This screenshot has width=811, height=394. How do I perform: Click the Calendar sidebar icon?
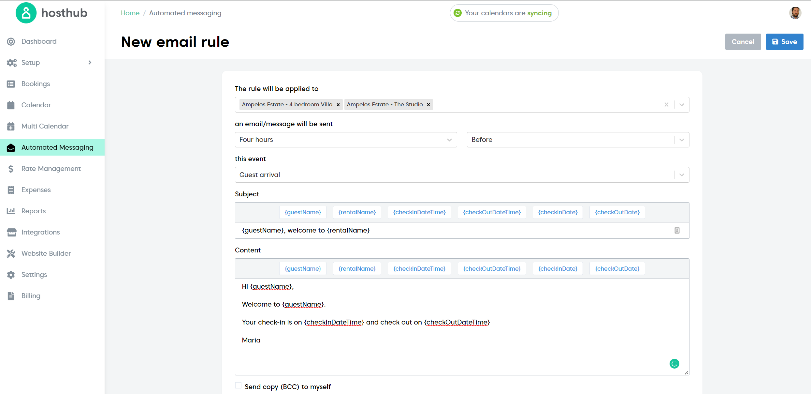[x=11, y=105]
